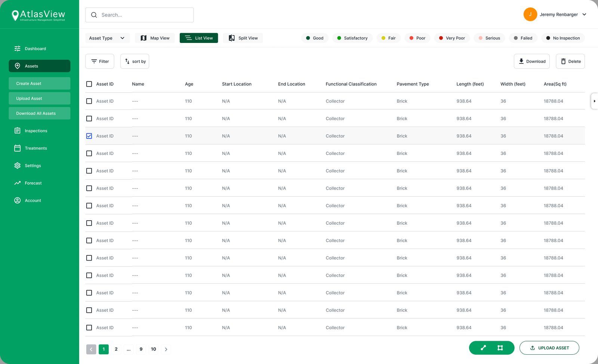Check the last visible asset row's checkbox

pyautogui.click(x=89, y=328)
